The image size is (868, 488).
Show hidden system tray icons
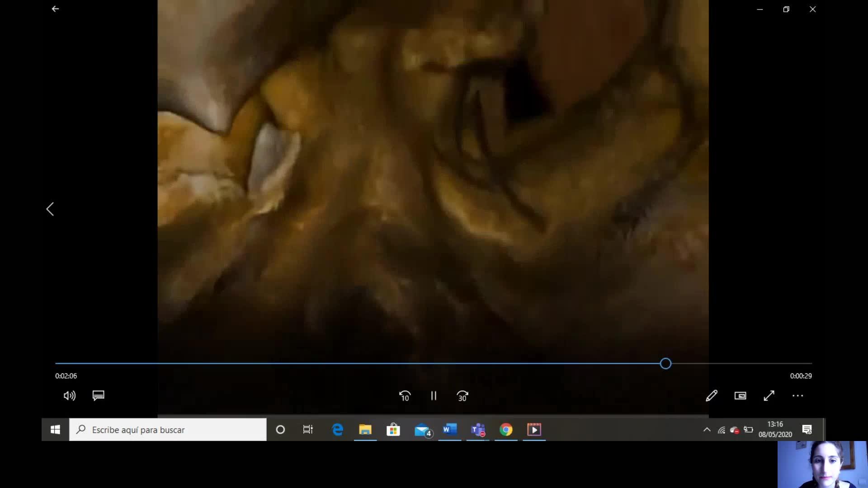click(707, 430)
